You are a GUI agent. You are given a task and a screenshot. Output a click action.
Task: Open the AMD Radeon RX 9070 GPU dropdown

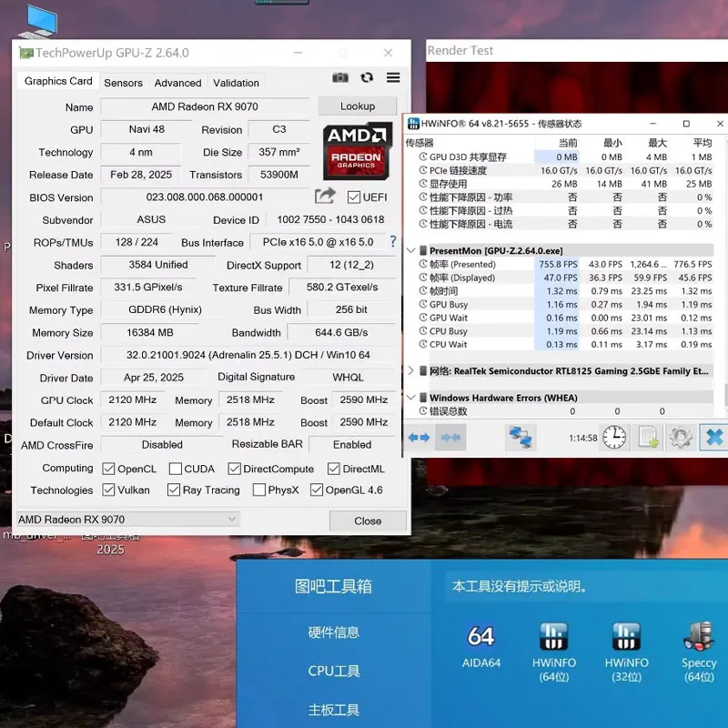pyautogui.click(x=127, y=520)
